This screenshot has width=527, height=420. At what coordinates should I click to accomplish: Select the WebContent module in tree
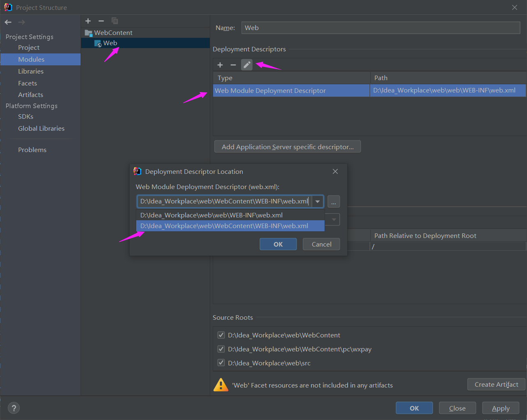[x=113, y=33]
